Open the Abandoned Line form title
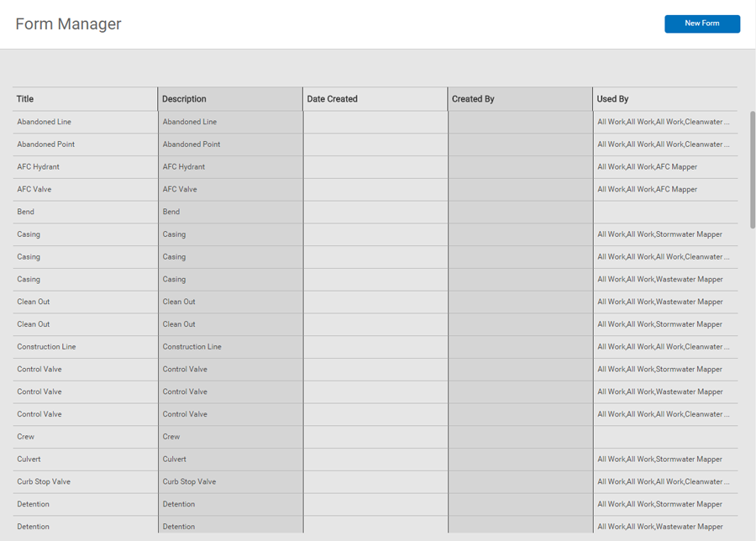Image resolution: width=756 pixels, height=541 pixels. tap(45, 122)
